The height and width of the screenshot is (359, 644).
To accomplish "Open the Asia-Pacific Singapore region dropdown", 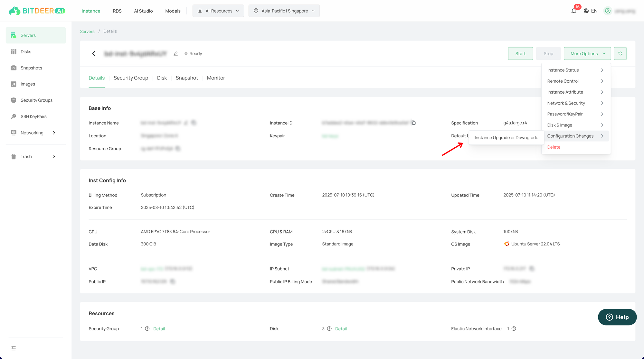I will (x=284, y=11).
